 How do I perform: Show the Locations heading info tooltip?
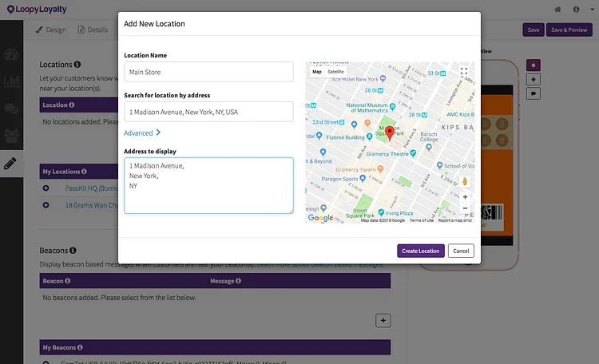[x=77, y=64]
